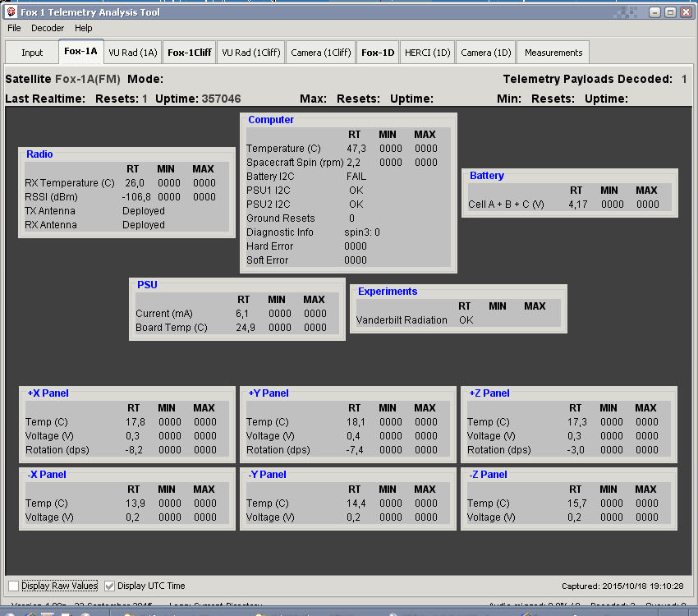Click the Fox telemetry app icon in title bar

11,12
